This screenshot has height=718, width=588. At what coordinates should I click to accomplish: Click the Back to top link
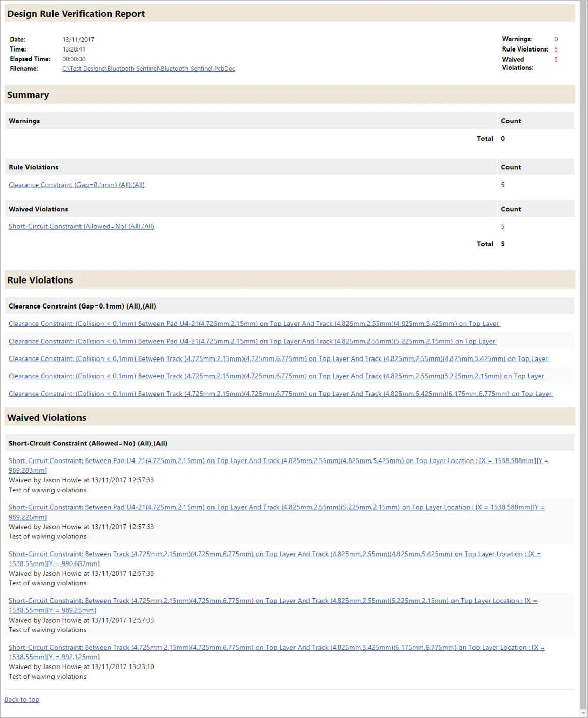point(22,699)
